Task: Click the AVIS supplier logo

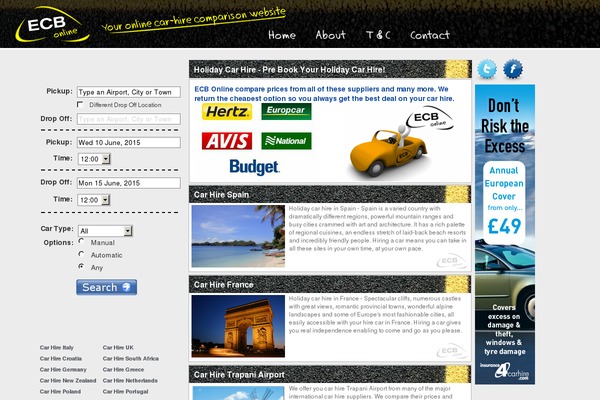Action: [x=227, y=141]
